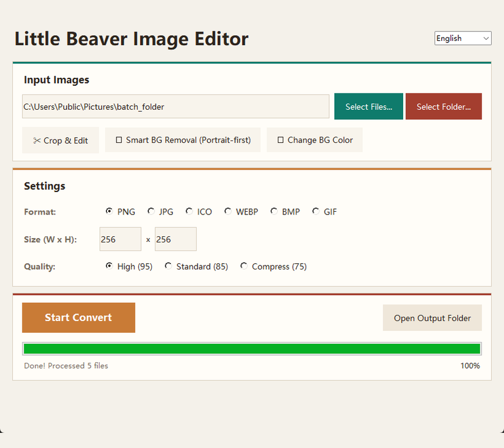The height and width of the screenshot is (448, 504).
Task: Click the Format: label
Action: pos(40,212)
